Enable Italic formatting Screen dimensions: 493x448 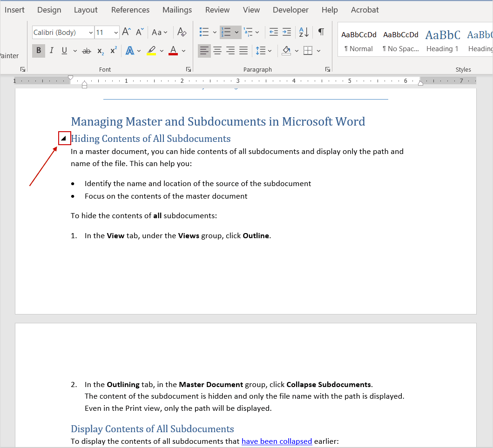click(51, 50)
